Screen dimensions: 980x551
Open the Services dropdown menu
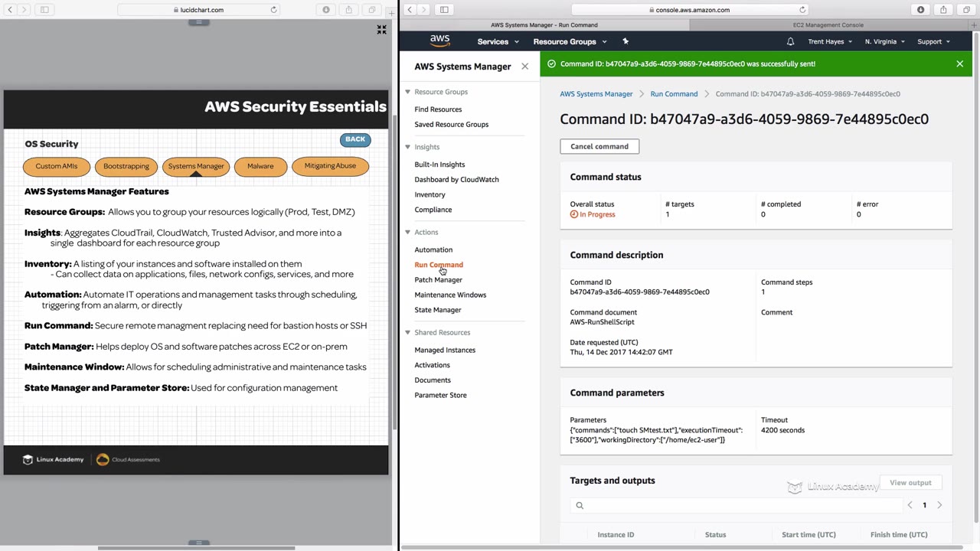click(x=498, y=41)
